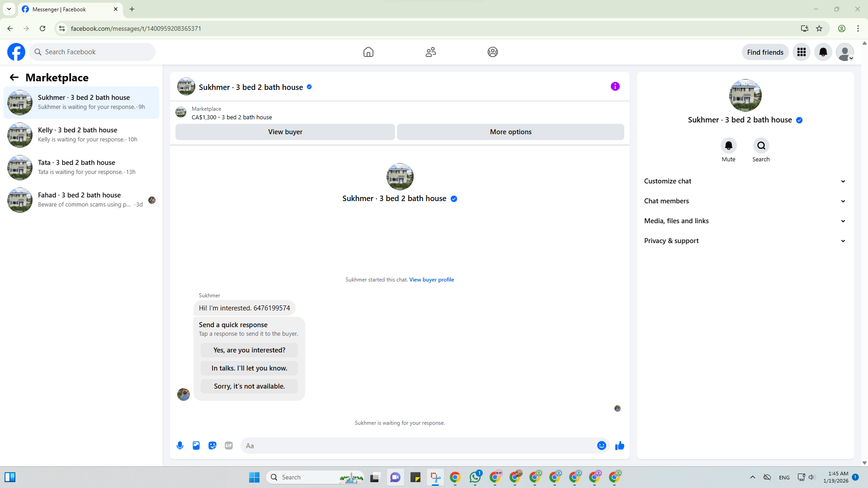Click the 'Hi! I'm interested. 6476199574' message

pos(245,308)
